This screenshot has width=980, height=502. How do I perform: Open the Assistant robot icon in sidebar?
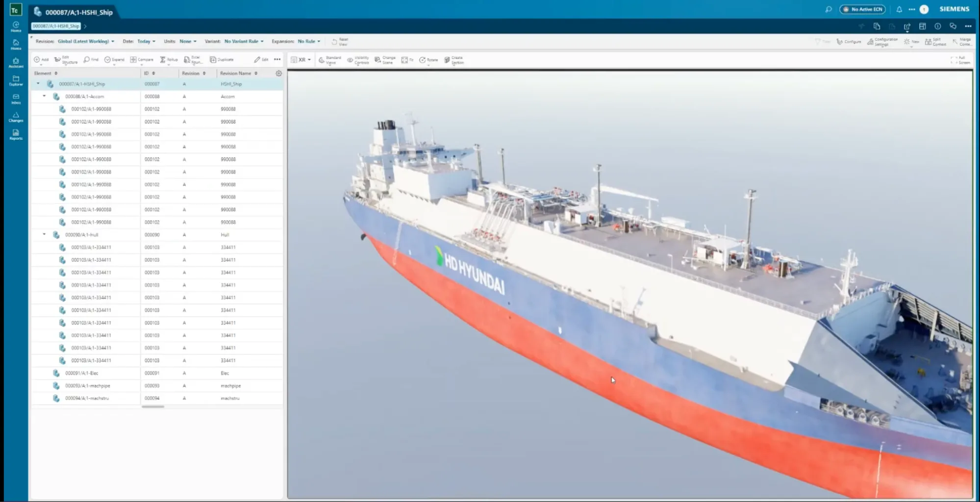(16, 62)
